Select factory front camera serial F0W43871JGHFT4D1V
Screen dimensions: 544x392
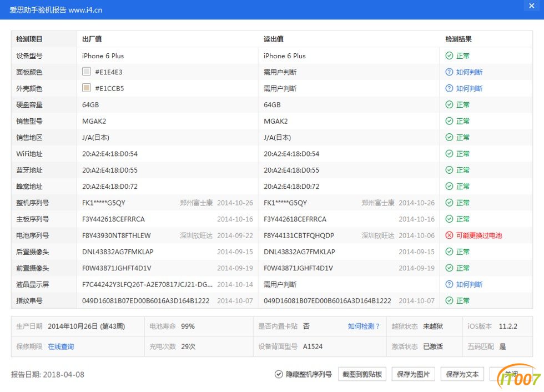117,268
